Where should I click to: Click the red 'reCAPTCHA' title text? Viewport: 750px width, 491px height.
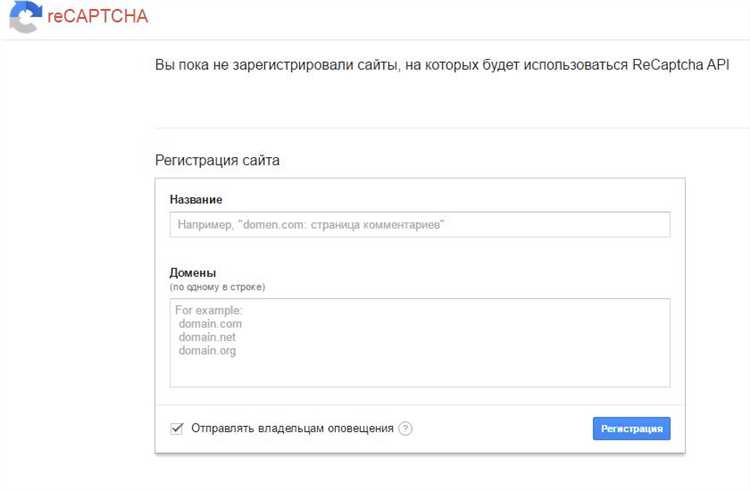point(95,16)
